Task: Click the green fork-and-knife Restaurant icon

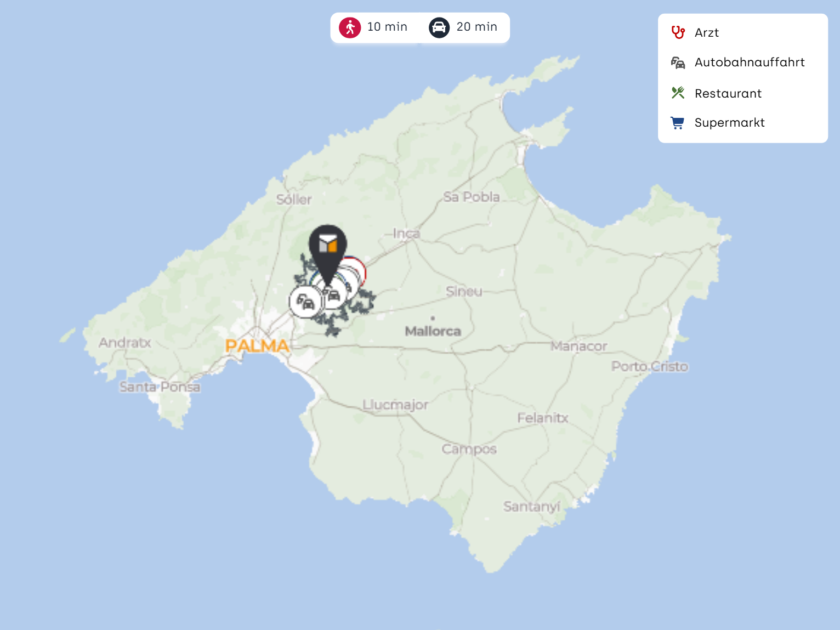Action: (x=678, y=93)
